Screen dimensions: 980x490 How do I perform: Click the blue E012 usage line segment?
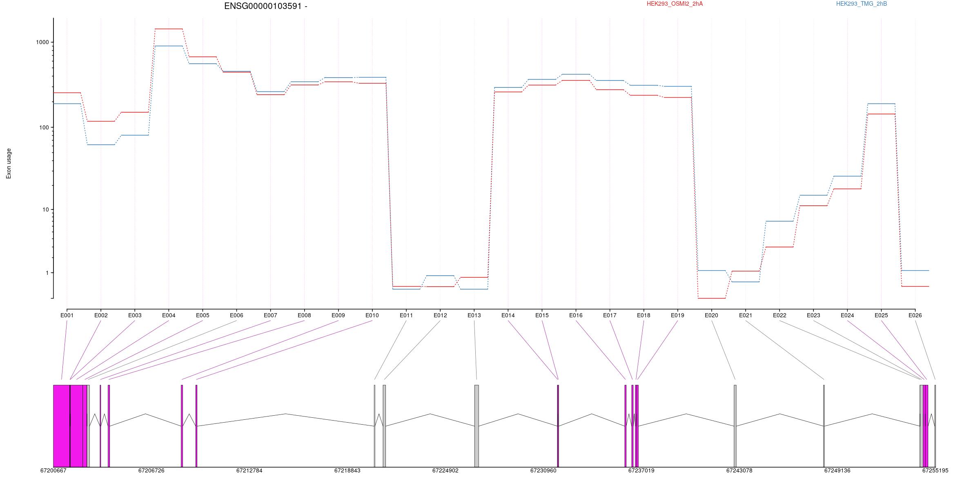pos(440,276)
